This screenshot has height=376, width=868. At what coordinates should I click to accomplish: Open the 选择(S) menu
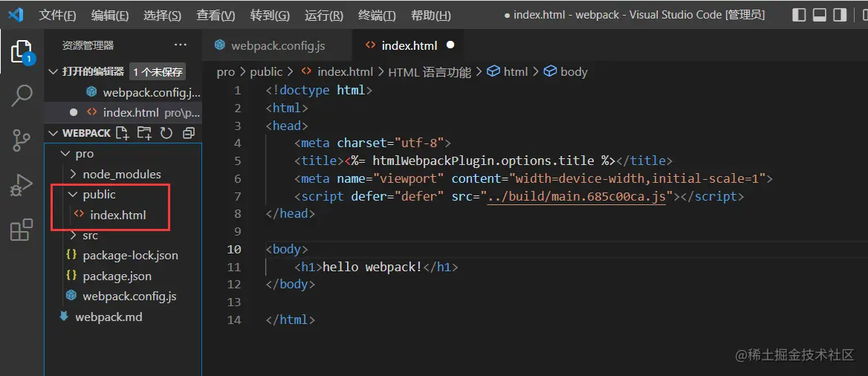click(162, 16)
